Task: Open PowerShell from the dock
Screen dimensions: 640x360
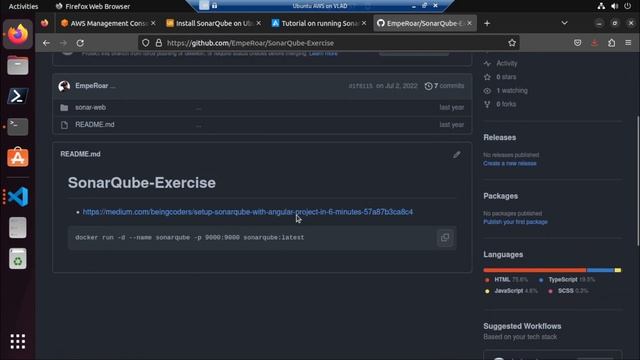Action: point(18,96)
